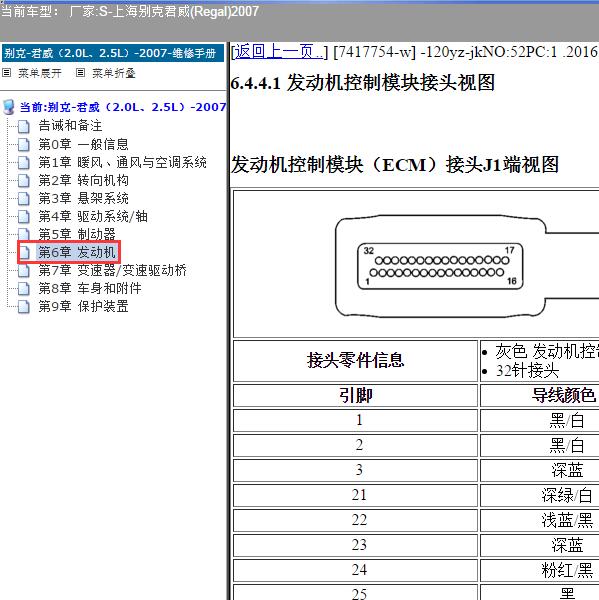Click the ECM J1 connector diagram
The image size is (599, 600).
(440, 266)
